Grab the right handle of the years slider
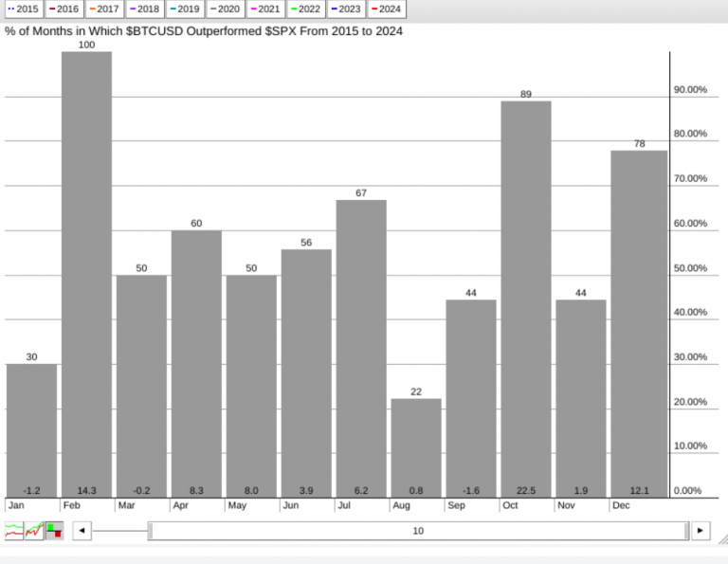This screenshot has height=564, width=728. pos(686,531)
